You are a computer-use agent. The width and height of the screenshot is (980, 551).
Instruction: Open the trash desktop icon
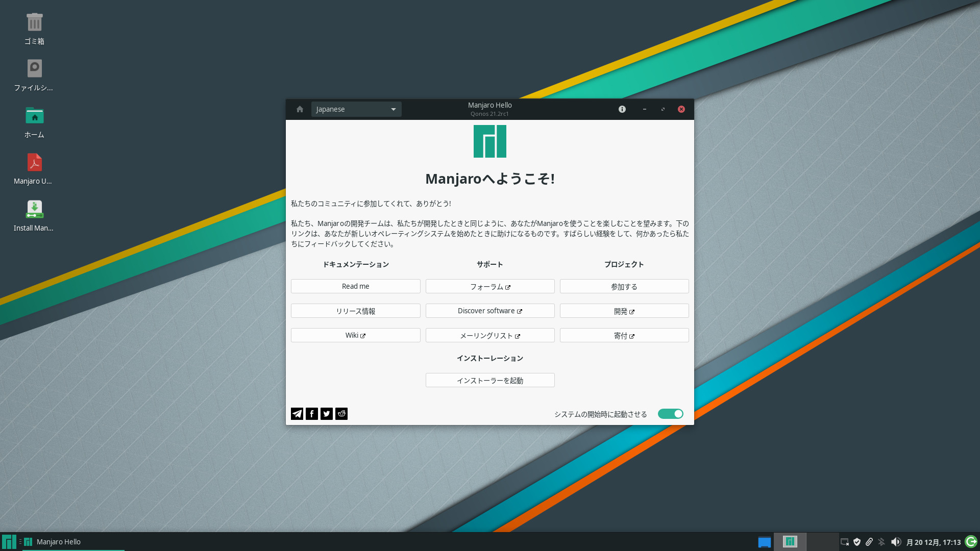point(34,22)
